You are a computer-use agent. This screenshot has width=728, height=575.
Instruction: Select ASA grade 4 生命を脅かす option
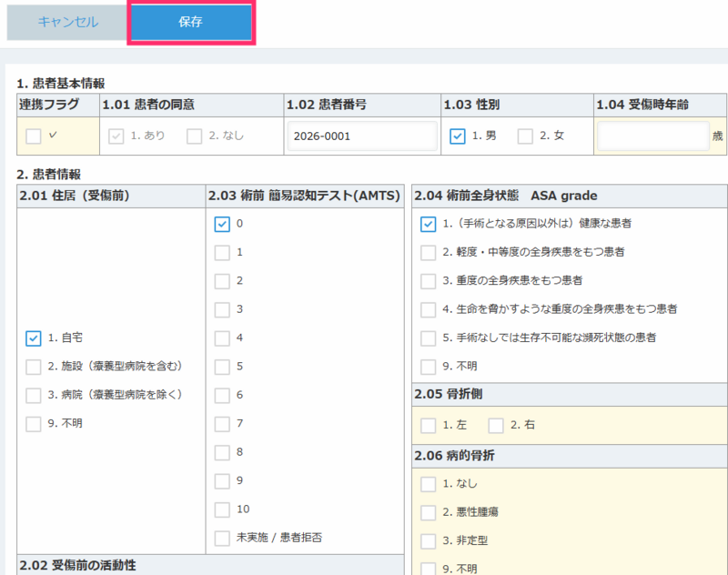pos(428,310)
